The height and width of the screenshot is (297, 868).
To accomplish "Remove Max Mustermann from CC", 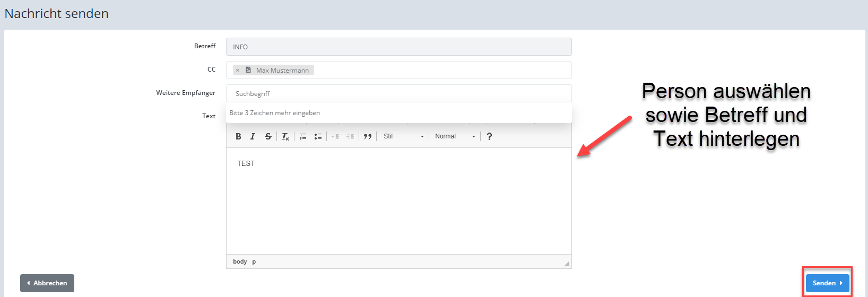I will point(237,70).
